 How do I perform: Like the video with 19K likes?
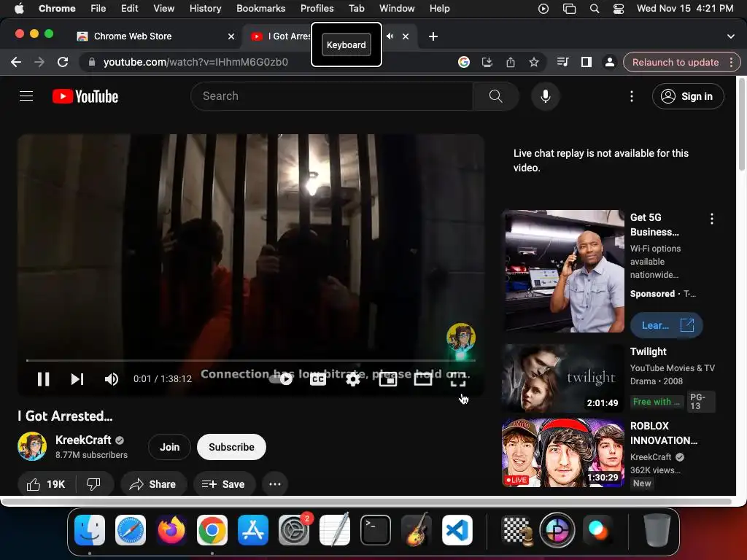pos(46,484)
